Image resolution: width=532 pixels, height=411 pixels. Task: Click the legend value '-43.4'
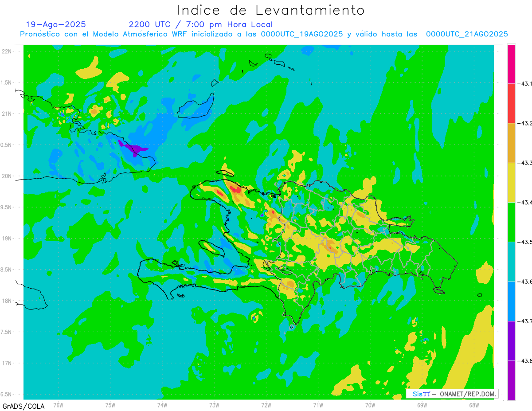[525, 202]
